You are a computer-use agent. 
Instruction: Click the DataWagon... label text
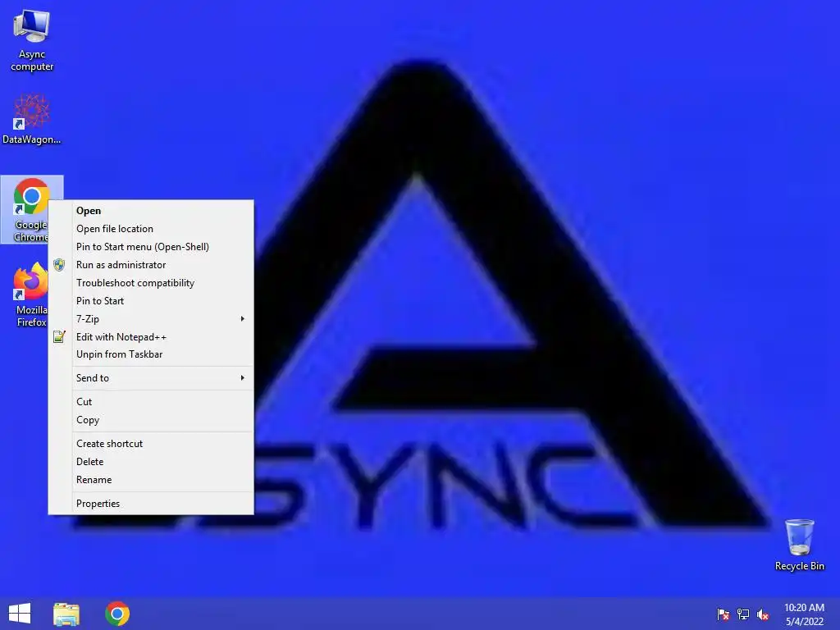point(32,139)
